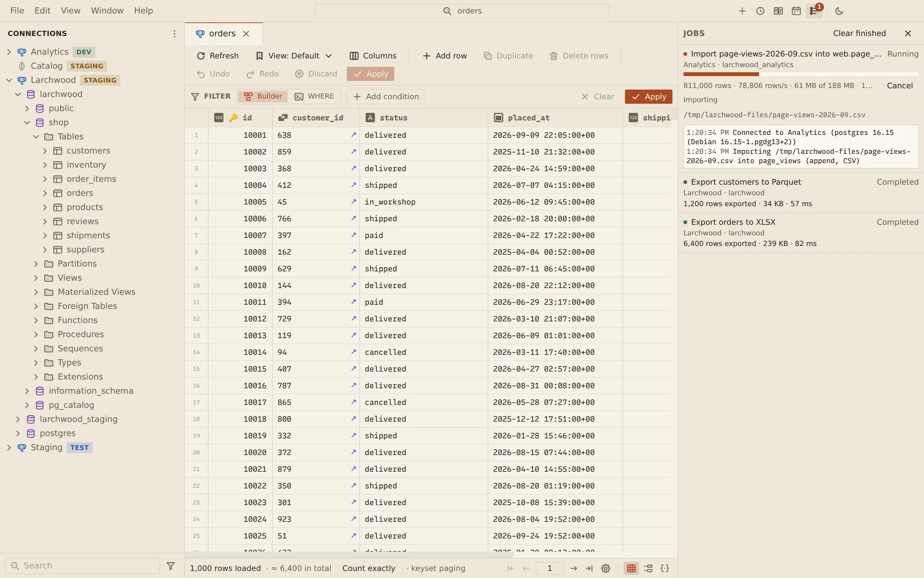The width and height of the screenshot is (924, 578).
Task: Go to the next page arrow
Action: click(x=574, y=568)
